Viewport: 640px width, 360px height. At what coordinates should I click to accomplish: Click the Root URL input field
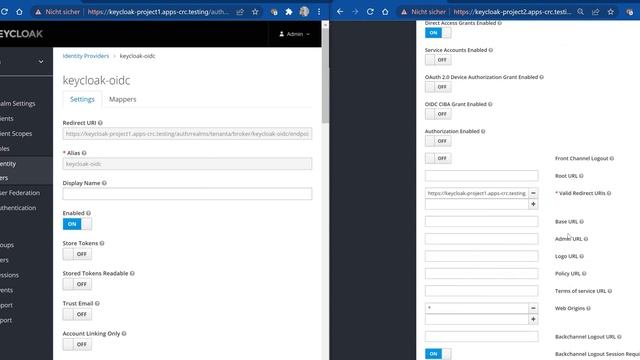482,176
